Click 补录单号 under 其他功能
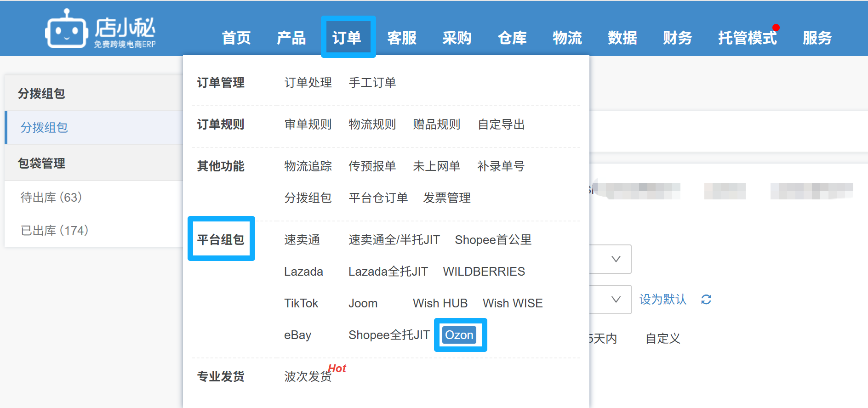 tap(501, 166)
